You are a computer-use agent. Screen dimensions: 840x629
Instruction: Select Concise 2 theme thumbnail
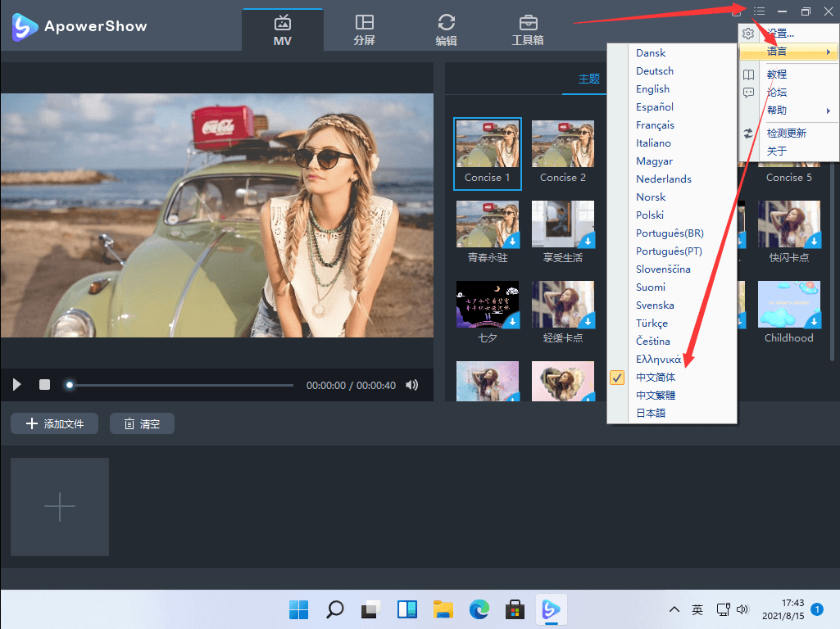point(562,143)
